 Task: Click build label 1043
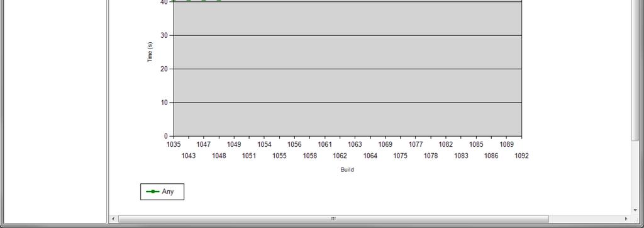(189, 156)
